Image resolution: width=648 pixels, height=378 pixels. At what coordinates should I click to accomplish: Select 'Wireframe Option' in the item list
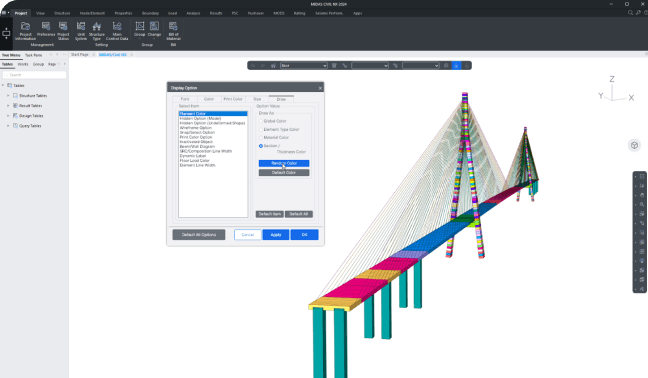tap(196, 128)
